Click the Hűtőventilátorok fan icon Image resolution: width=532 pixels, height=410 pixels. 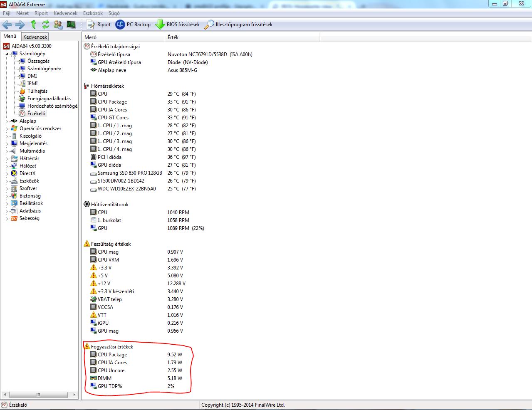pos(87,205)
